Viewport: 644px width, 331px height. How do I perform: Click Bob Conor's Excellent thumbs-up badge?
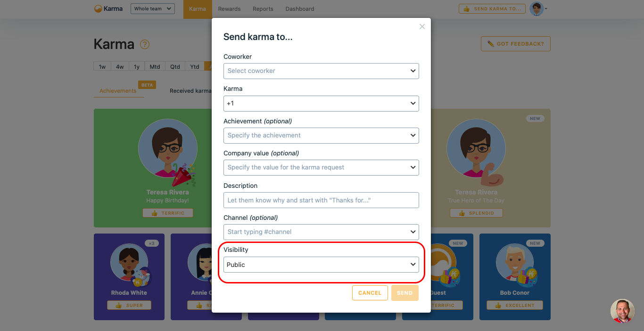(x=515, y=305)
